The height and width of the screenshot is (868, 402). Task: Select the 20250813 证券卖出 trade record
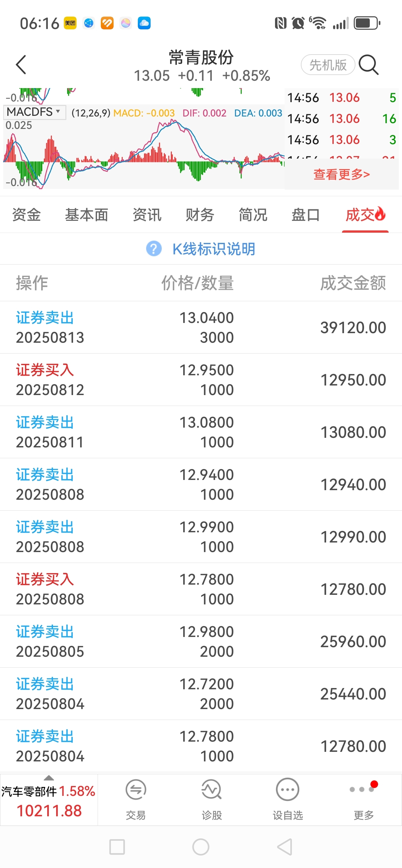(x=201, y=327)
